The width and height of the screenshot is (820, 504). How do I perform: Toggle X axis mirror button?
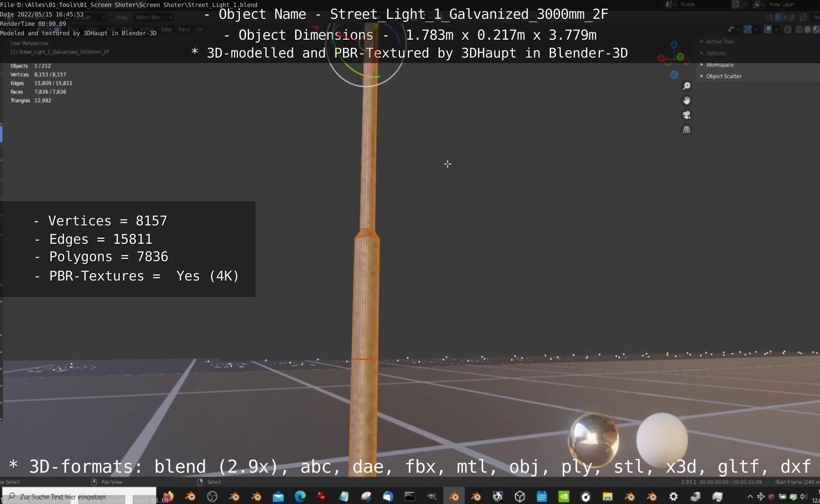tap(778, 17)
